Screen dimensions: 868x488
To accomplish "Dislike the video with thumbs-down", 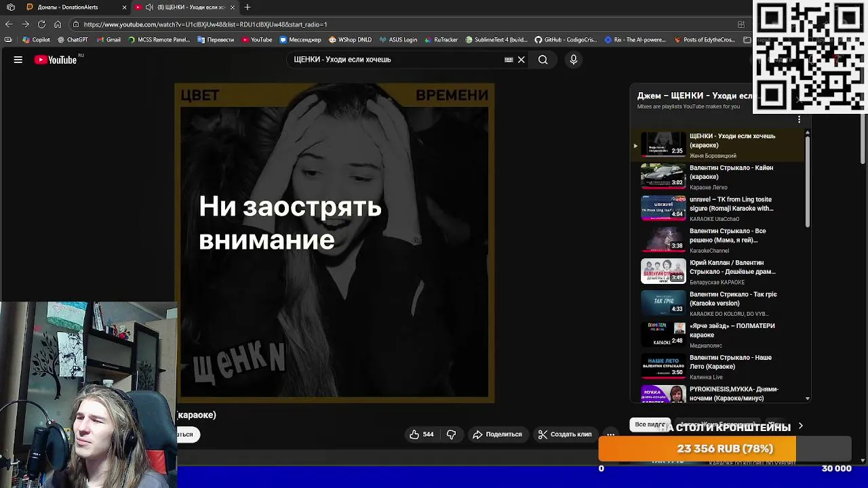I will [x=451, y=434].
